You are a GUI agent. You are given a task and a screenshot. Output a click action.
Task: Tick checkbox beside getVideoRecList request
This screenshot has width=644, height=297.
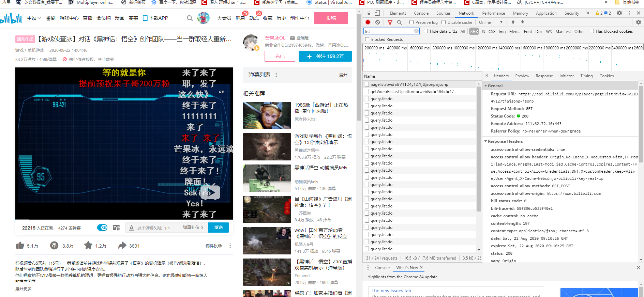point(367,91)
